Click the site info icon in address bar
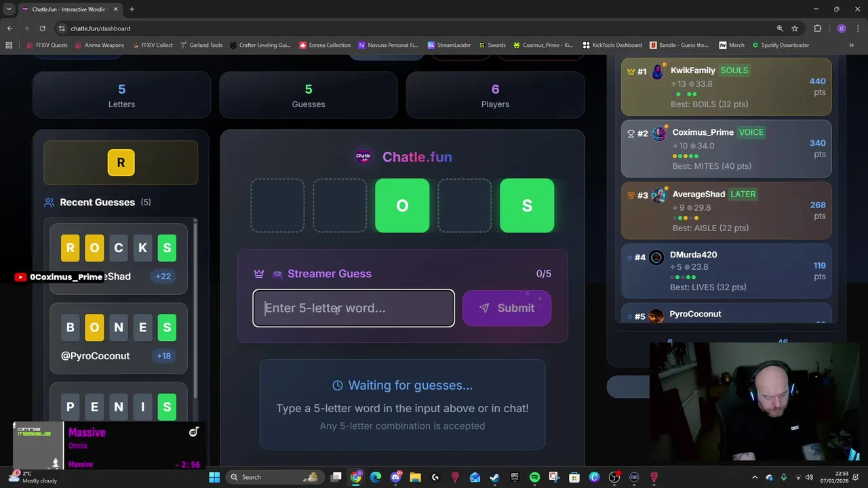Image resolution: width=868 pixels, height=488 pixels. click(x=62, y=28)
